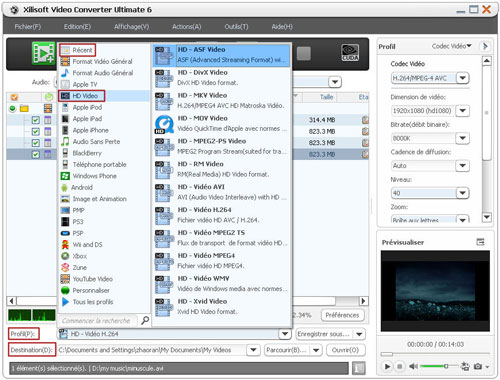Click the Parcourir(B)... button
Screen dimensions: 500x380
(x=286, y=350)
